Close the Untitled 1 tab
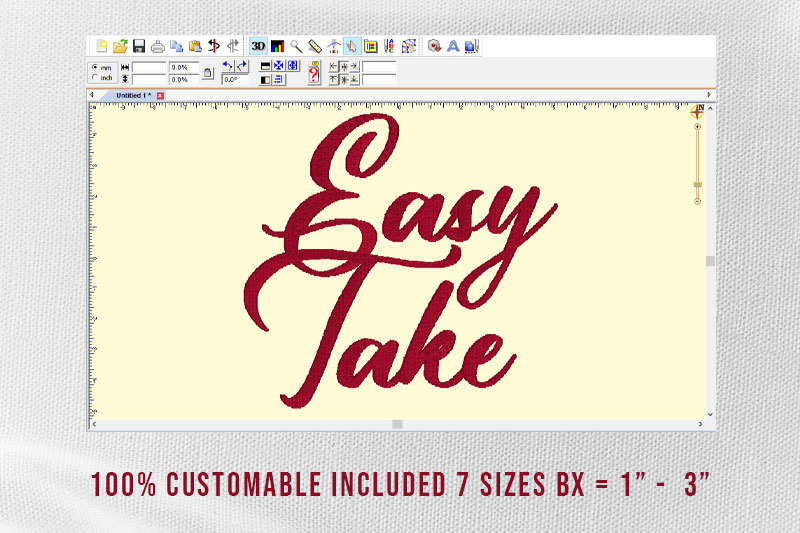This screenshot has height=533, width=800. click(x=160, y=95)
